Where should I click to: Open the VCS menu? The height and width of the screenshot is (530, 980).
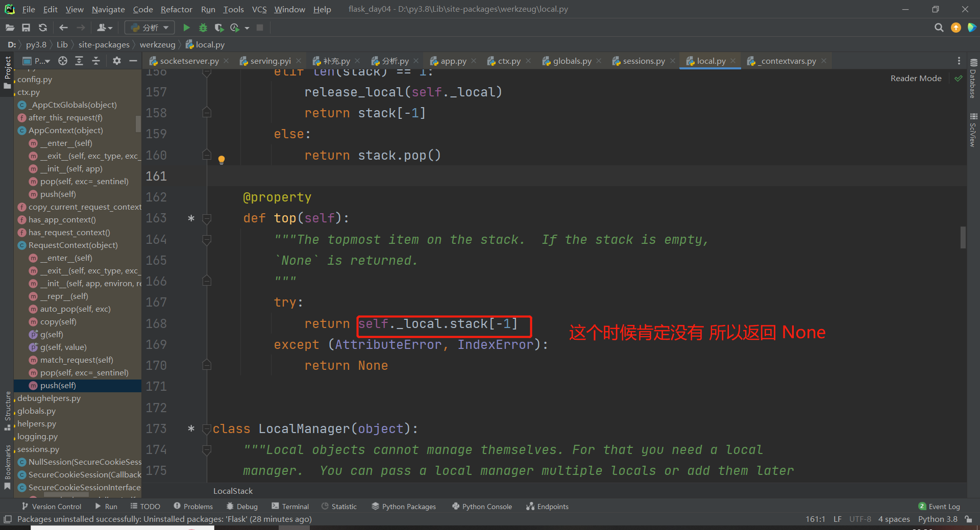click(x=259, y=9)
